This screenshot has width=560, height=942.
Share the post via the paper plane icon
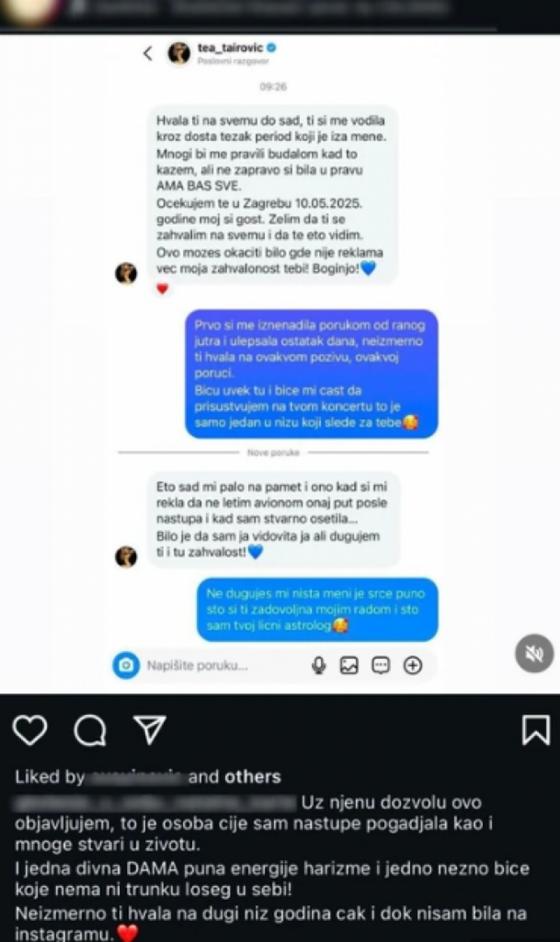pos(149,729)
